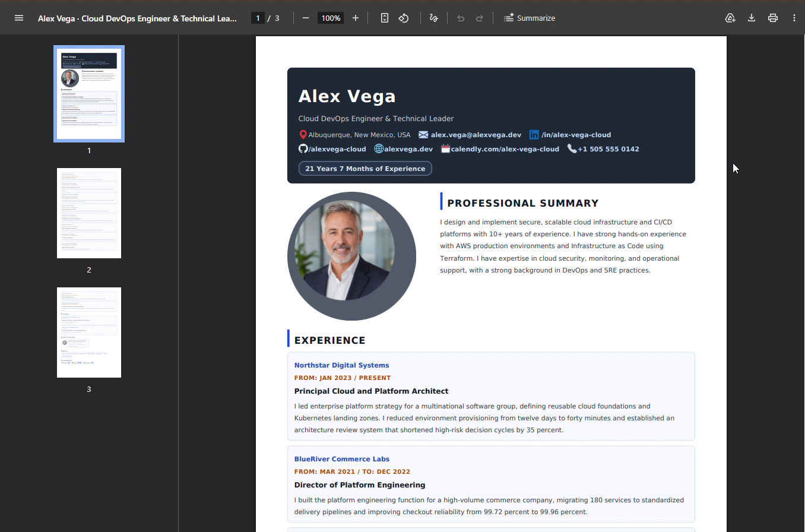Click the alex.vega@alexvega.dev email link
The height and width of the screenshot is (532, 805).
[x=476, y=135]
